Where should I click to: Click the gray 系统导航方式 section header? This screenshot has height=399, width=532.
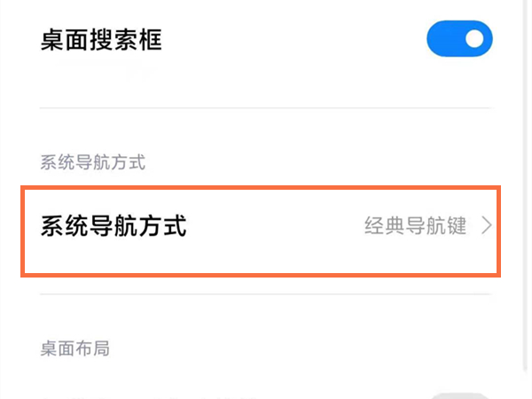pos(92,162)
